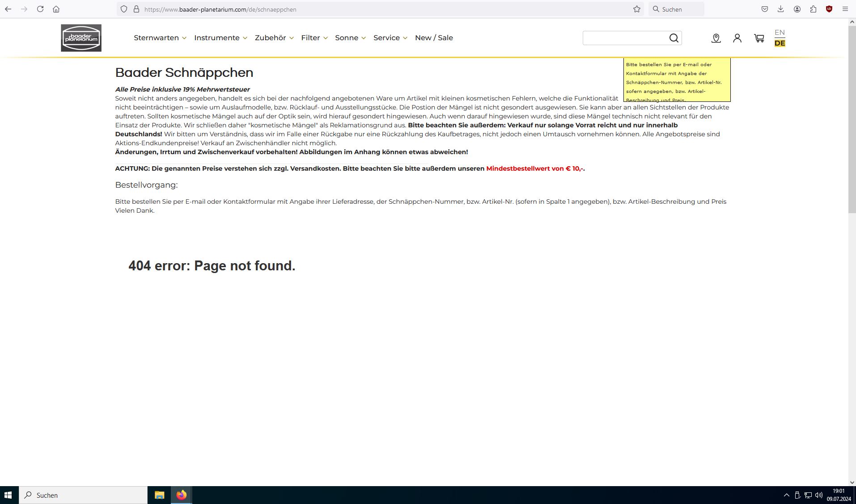
Task: Expand the Service menu
Action: [x=390, y=38]
